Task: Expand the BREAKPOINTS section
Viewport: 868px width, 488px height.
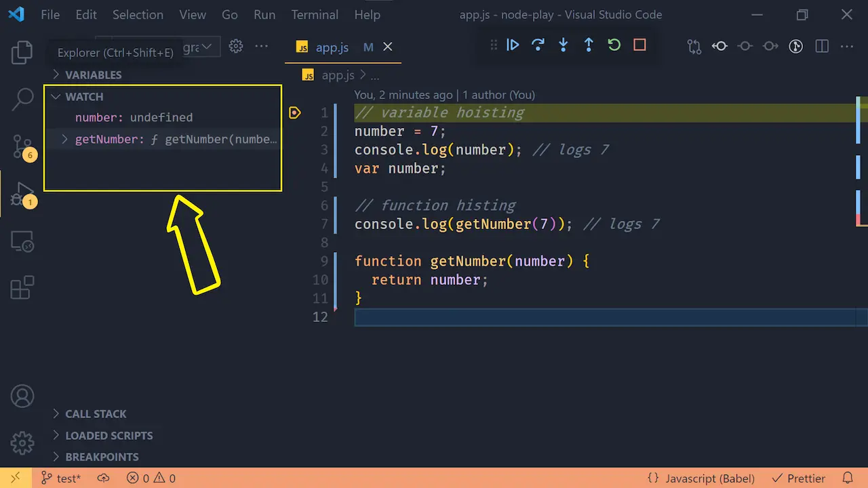Action: pyautogui.click(x=163, y=457)
